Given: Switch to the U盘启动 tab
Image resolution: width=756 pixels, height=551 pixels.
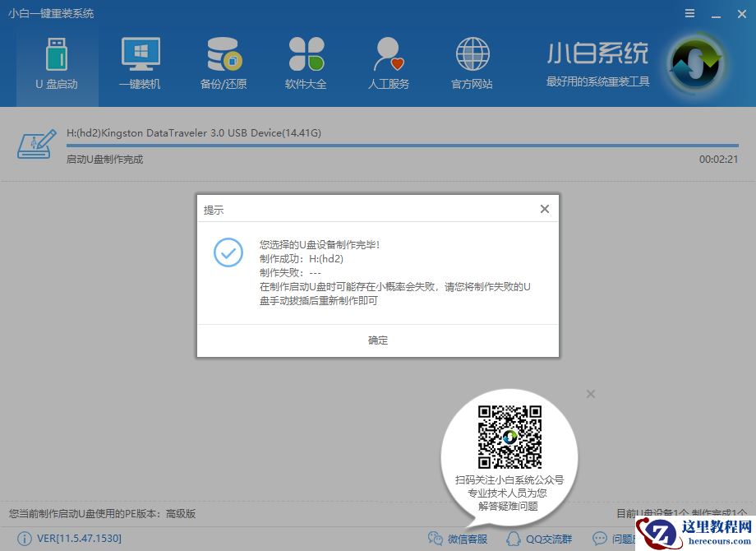Looking at the screenshot, I should [x=57, y=62].
